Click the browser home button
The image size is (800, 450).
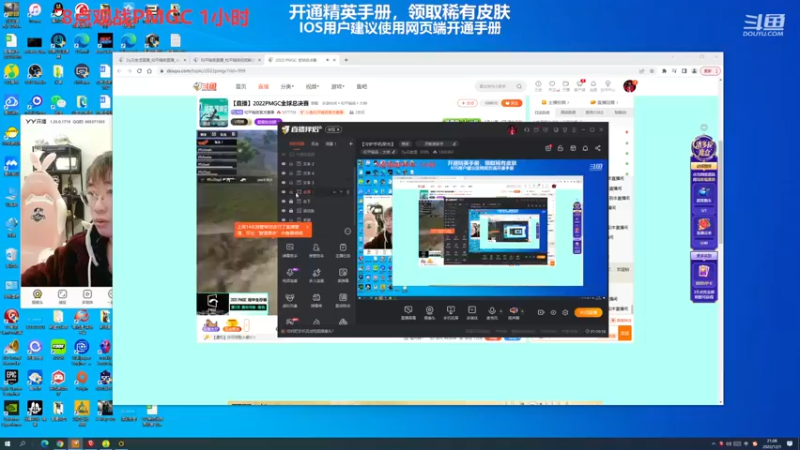[149, 71]
